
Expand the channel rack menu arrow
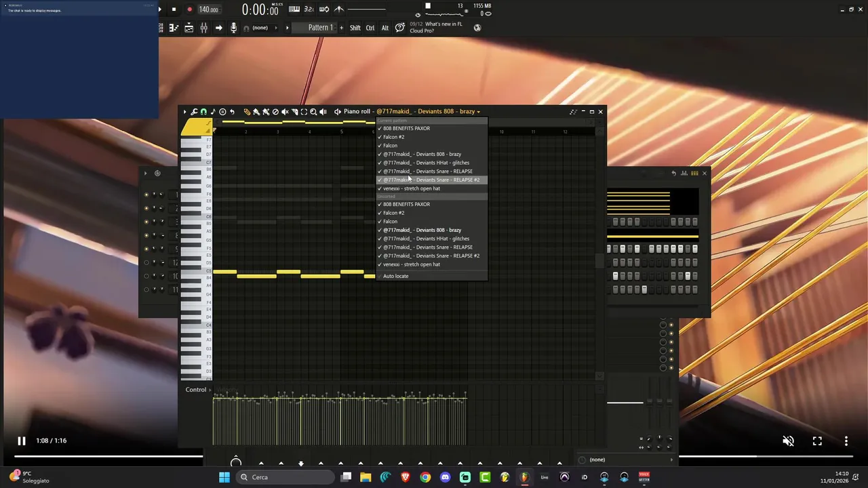145,174
